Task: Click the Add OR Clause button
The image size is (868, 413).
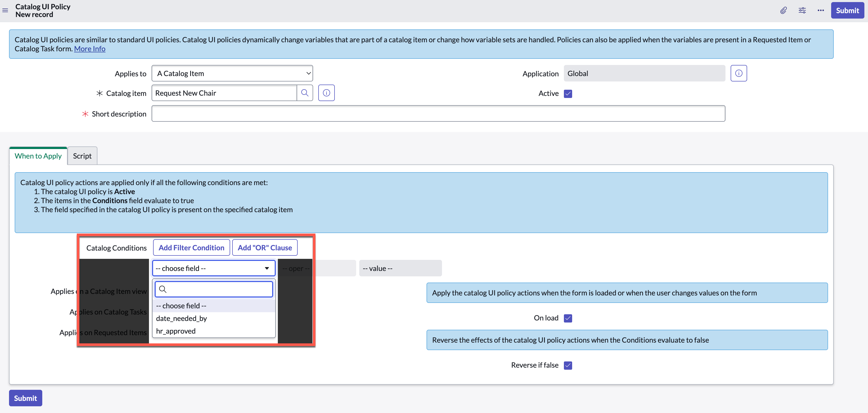Action: (264, 247)
